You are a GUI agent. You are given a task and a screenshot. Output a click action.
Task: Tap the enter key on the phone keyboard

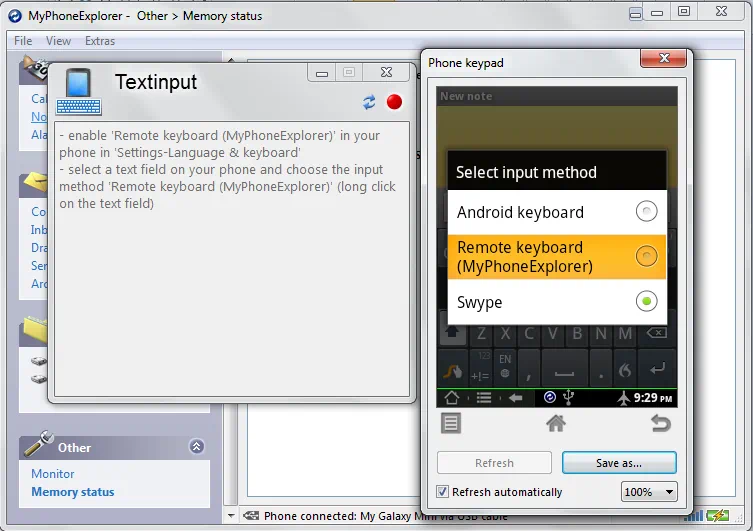(x=657, y=369)
